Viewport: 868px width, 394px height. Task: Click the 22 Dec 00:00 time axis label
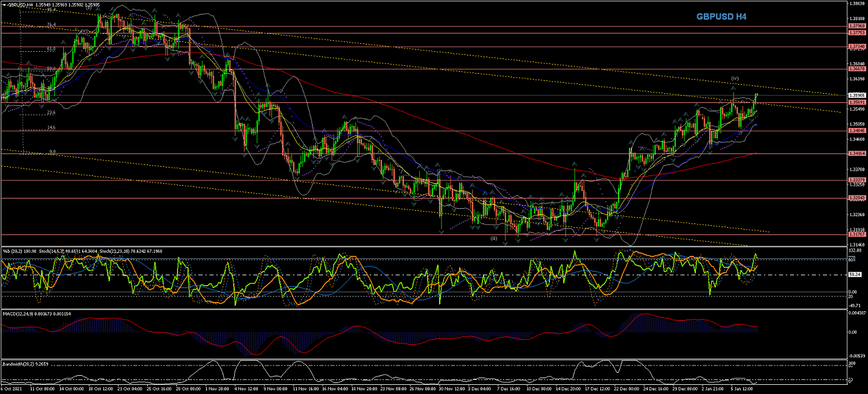(x=627, y=387)
